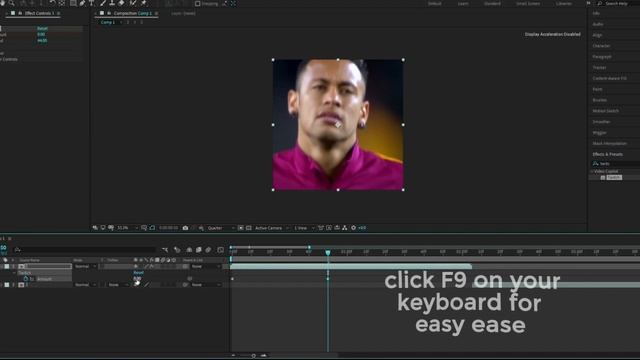Open the first layer's blend Mode dropdown
This screenshot has height=360, width=640.
pos(85,267)
